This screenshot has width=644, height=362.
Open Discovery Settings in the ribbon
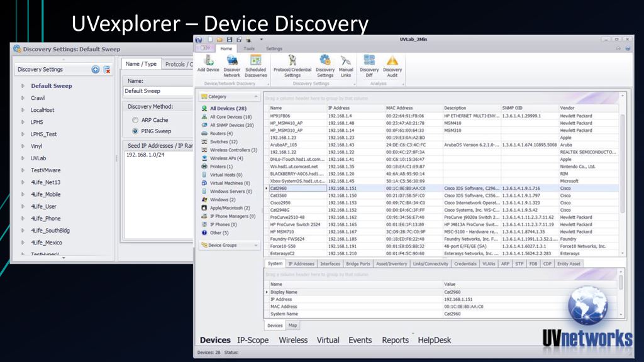coord(325,66)
